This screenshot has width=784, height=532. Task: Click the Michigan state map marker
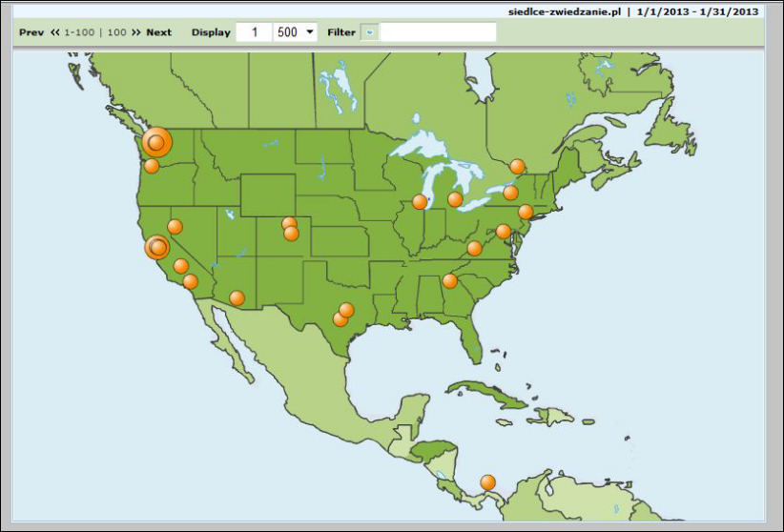tap(455, 199)
